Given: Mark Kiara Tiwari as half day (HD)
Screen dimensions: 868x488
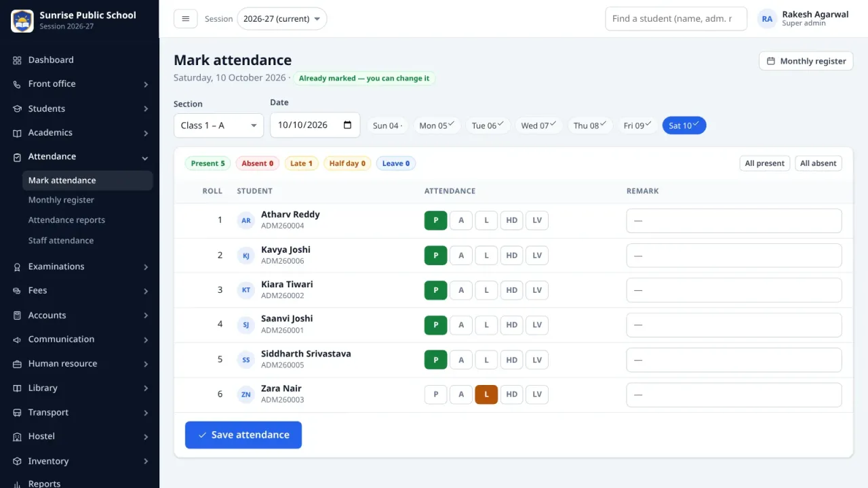Looking at the screenshot, I should (x=512, y=290).
